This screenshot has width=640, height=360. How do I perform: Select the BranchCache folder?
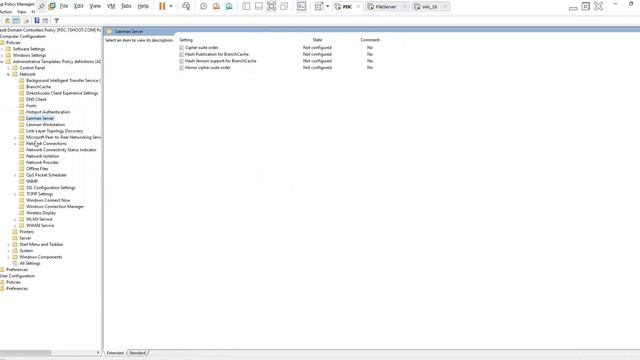point(38,87)
